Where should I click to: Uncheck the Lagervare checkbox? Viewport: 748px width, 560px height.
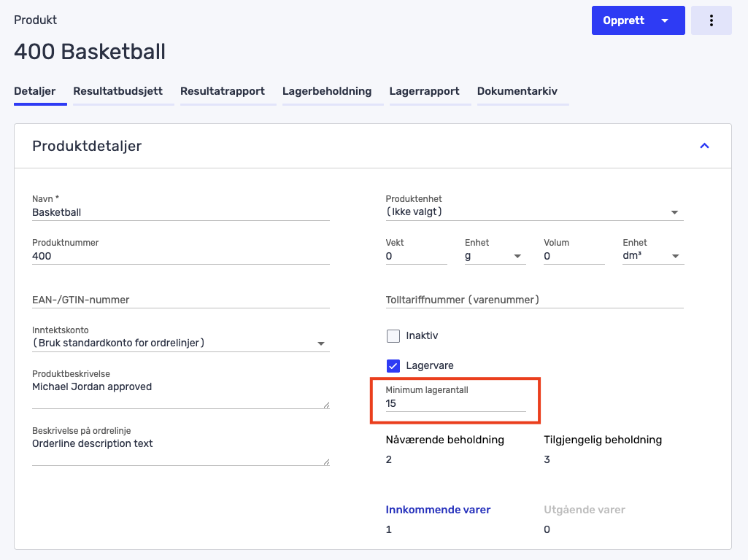pyautogui.click(x=393, y=365)
